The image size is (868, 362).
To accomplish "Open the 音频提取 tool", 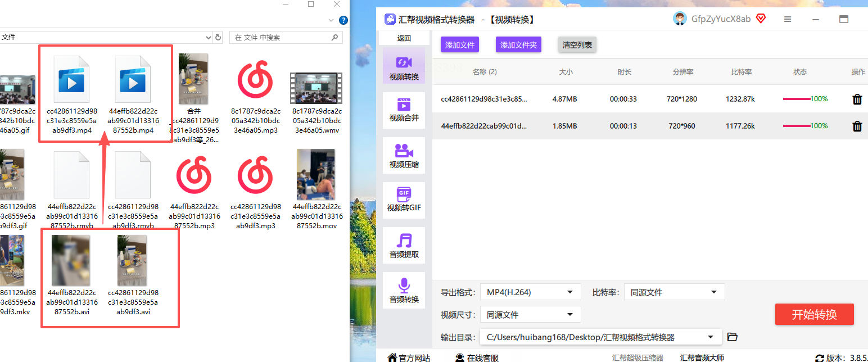I will 404,246.
